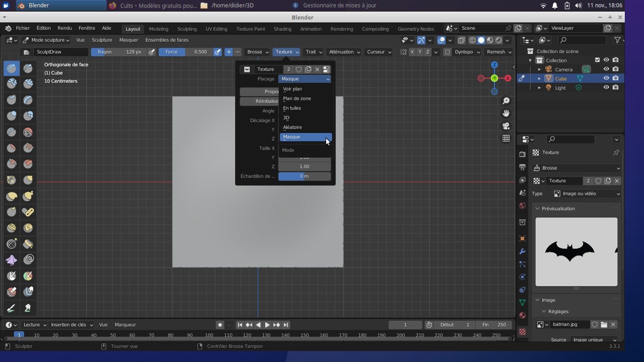Open the Atténuation popover button
The image size is (644, 362).
pos(344,52)
